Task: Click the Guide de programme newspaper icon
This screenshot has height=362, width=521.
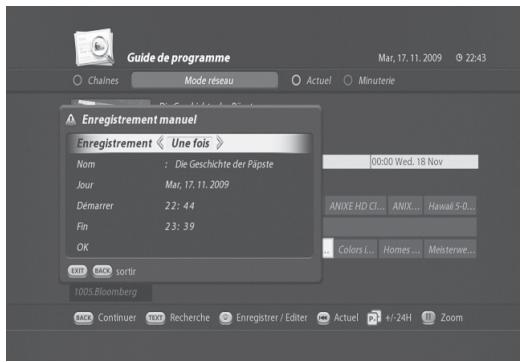Action: click(x=94, y=47)
